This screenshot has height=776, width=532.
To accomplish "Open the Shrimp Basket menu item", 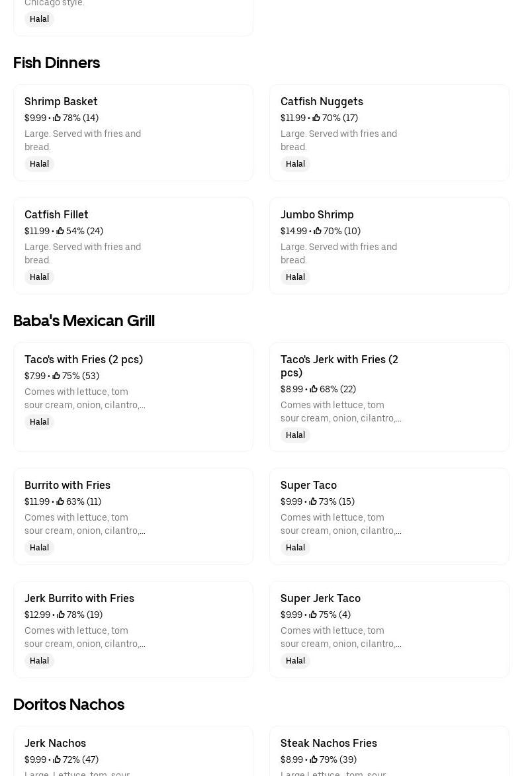I will tap(61, 101).
